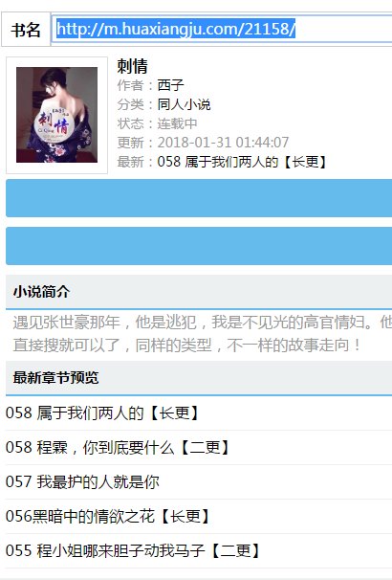Open the 刺情 book title
392x580 pixels.
tap(133, 66)
